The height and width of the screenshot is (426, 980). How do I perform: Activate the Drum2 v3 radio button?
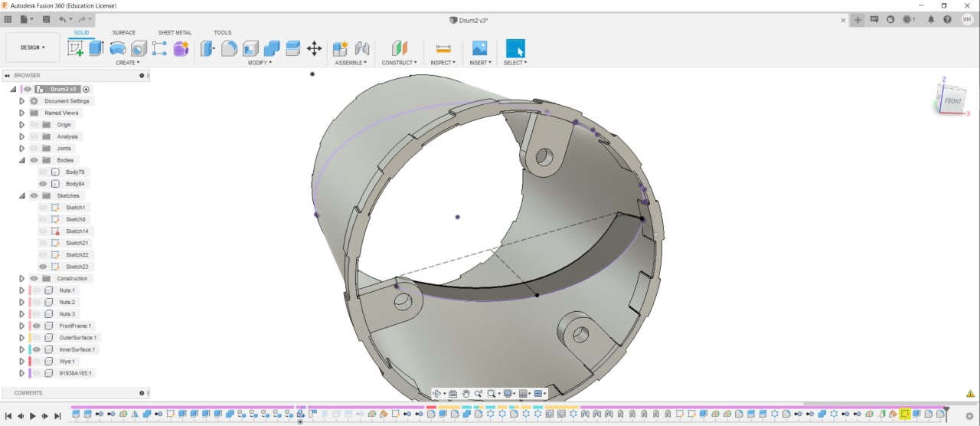[x=87, y=89]
